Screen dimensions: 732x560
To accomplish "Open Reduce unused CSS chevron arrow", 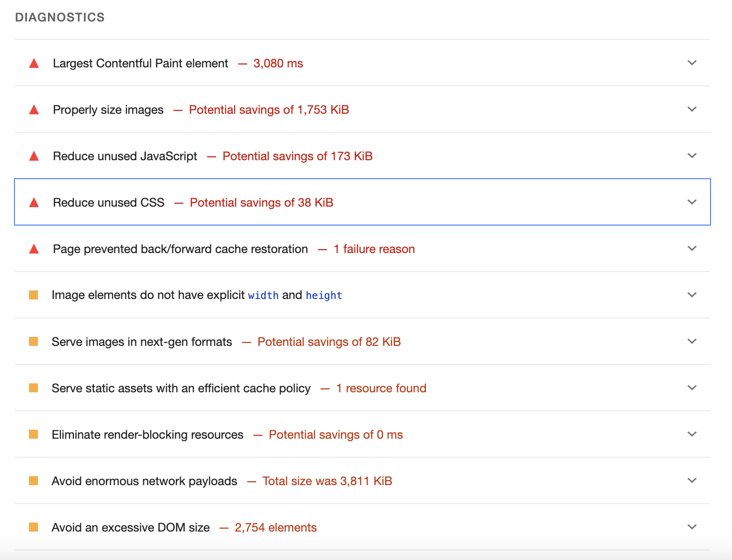I will (692, 202).
